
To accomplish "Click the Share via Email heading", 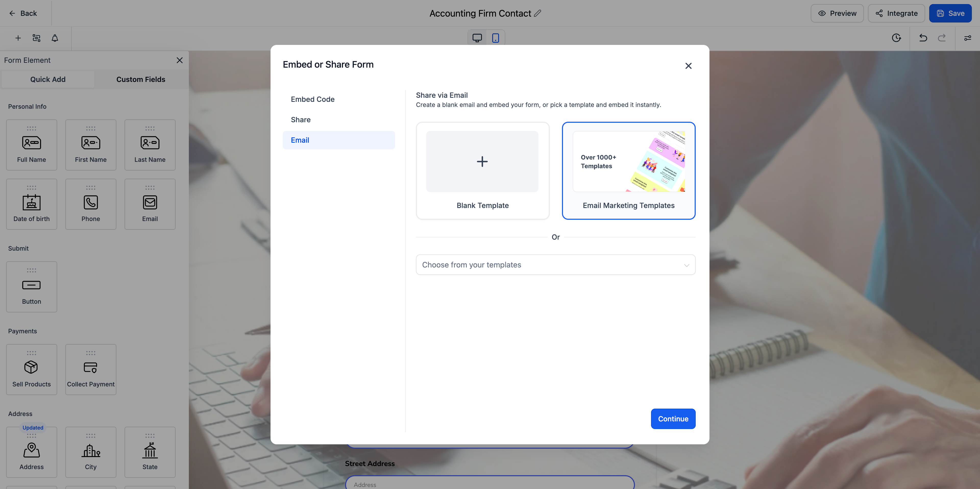I will [442, 95].
